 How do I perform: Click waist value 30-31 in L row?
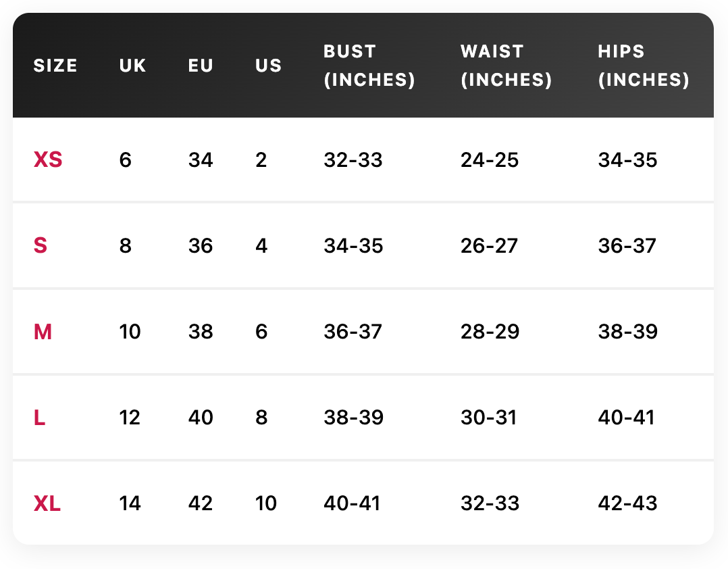488,418
